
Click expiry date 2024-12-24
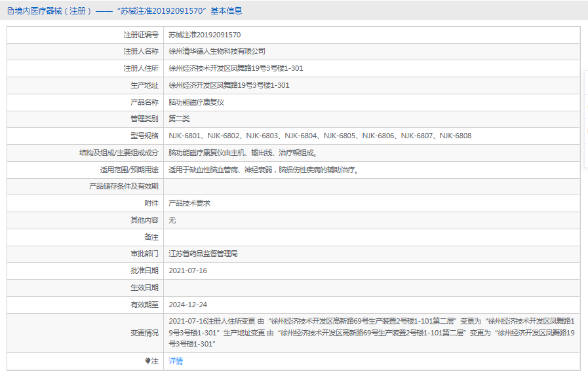pyautogui.click(x=188, y=305)
